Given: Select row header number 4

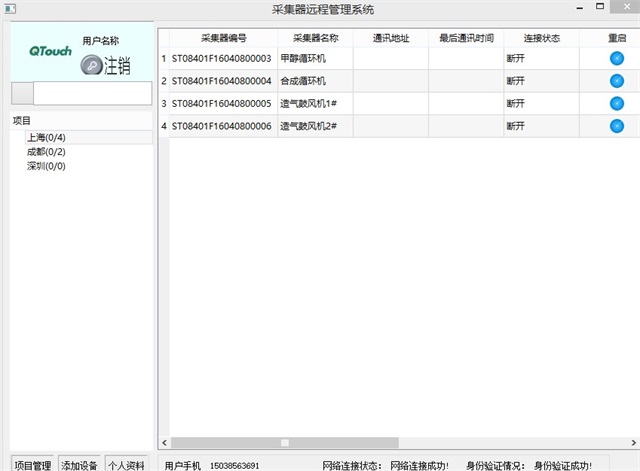Looking at the screenshot, I should coord(164,126).
